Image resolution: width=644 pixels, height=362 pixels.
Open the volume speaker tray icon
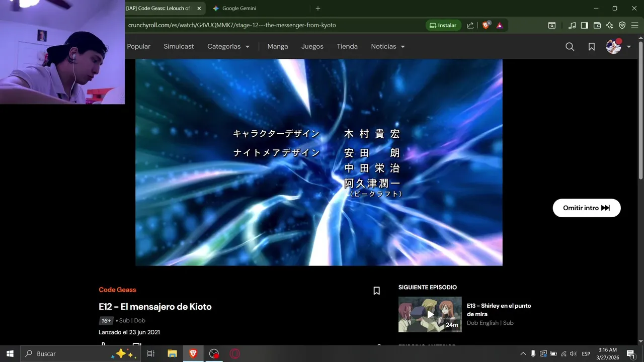573,353
